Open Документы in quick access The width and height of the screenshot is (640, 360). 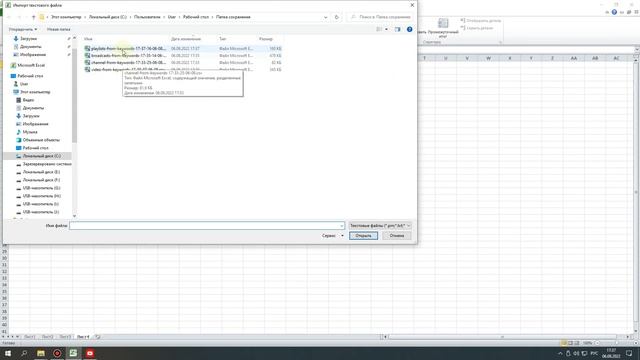30,47
